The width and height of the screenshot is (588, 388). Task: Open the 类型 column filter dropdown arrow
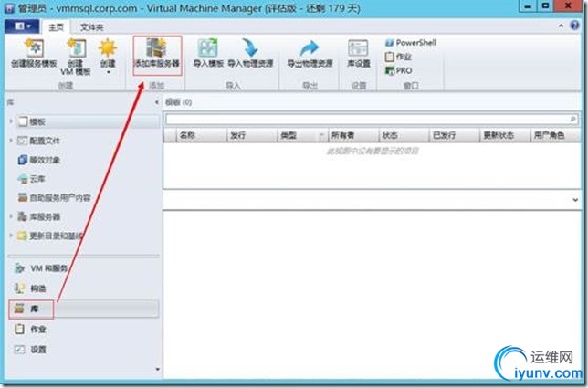coord(321,135)
